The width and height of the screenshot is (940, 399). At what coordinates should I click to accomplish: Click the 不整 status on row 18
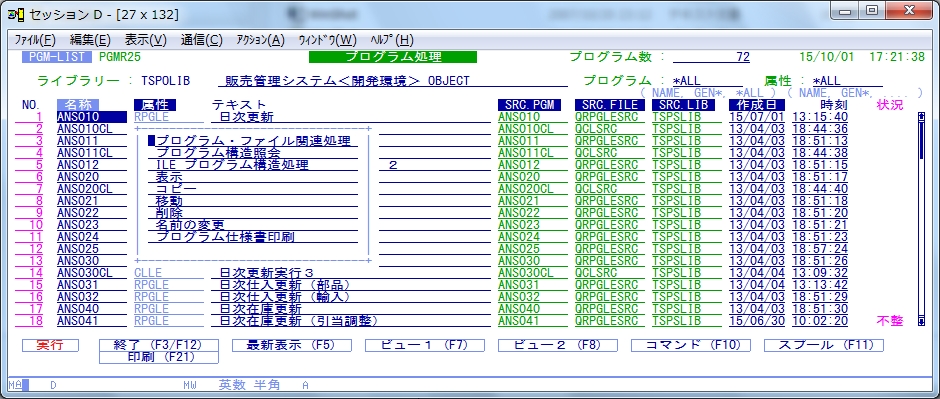(890, 321)
